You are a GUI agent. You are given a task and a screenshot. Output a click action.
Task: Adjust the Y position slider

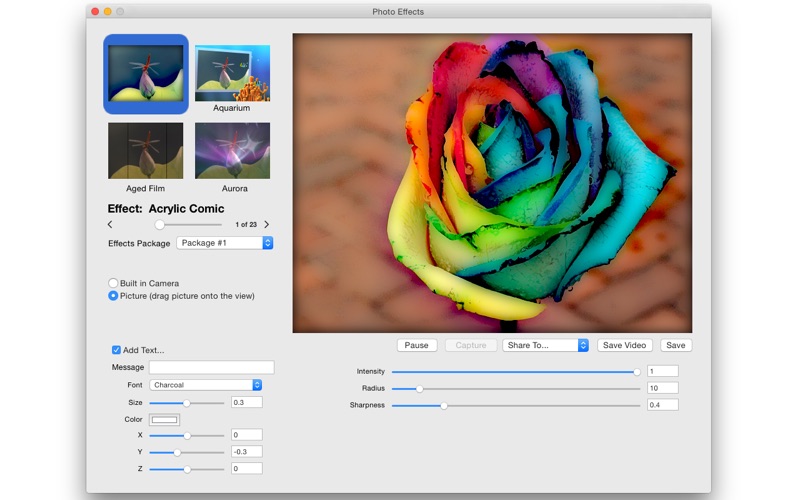click(187, 453)
